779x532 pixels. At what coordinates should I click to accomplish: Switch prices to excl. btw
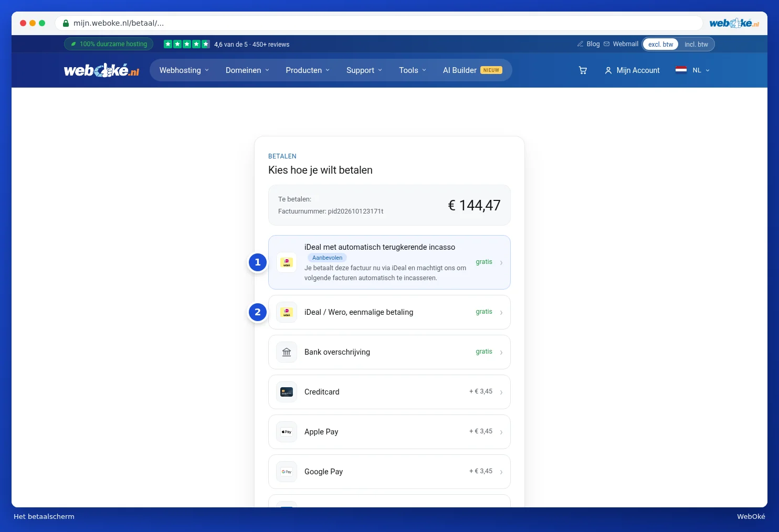pos(661,44)
